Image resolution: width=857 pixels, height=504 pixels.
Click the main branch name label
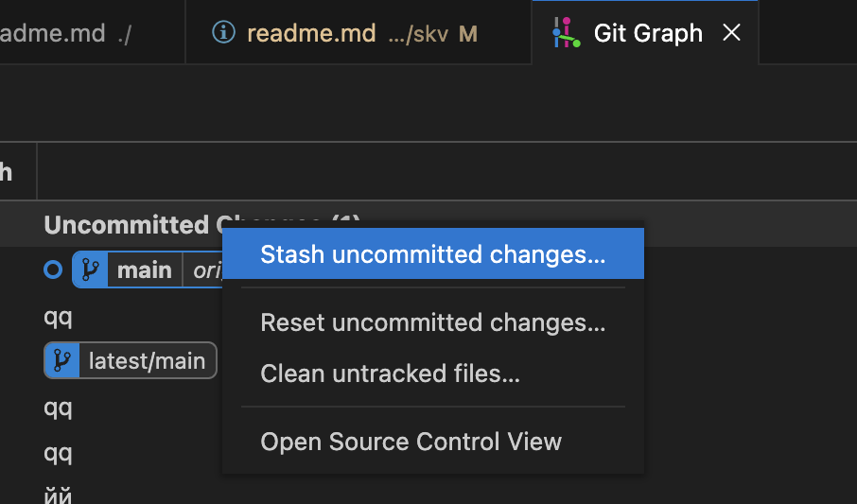(x=144, y=270)
